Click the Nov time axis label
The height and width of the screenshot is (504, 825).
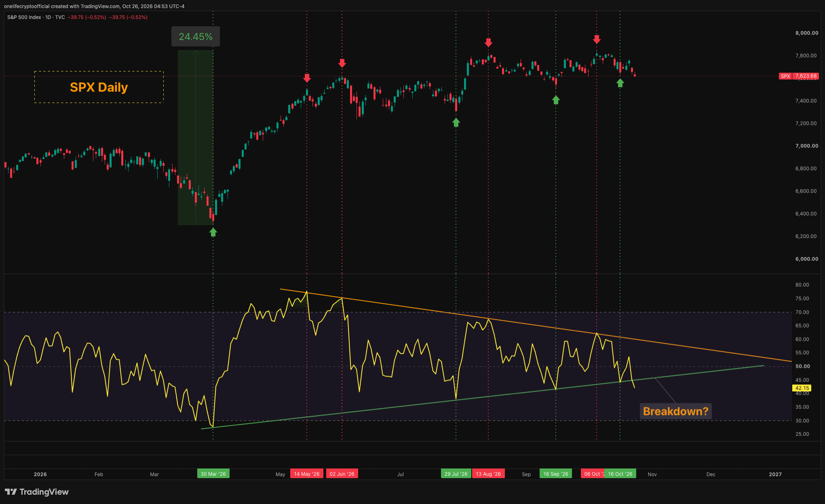(652, 474)
